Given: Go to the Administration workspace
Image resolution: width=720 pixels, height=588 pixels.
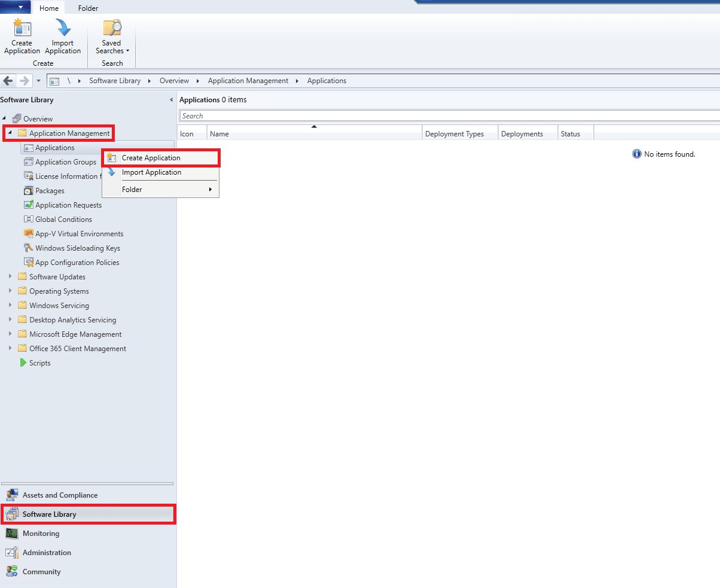Looking at the screenshot, I should point(47,553).
